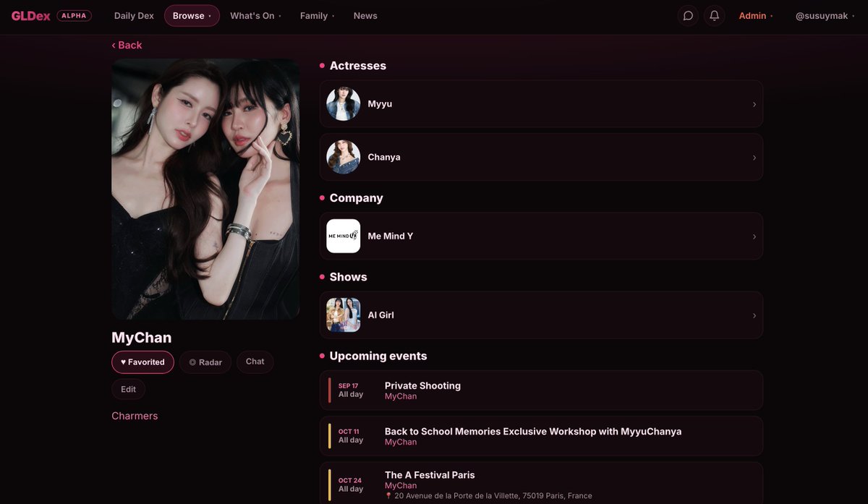The height and width of the screenshot is (504, 868).
Task: Click the Chanya name text
Action: click(384, 157)
